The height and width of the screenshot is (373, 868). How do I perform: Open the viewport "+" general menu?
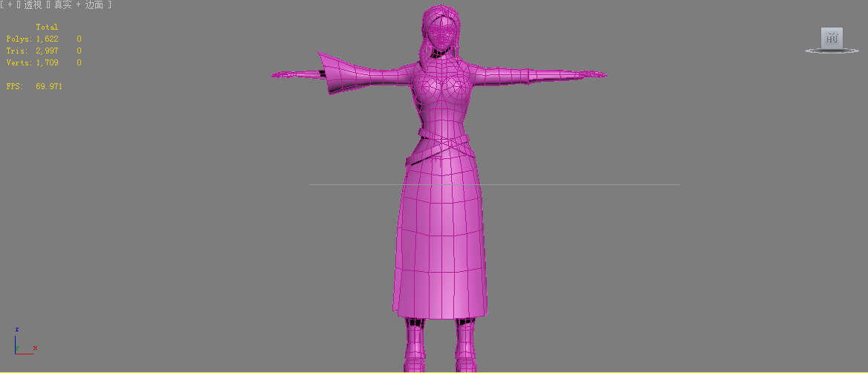[x=10, y=4]
